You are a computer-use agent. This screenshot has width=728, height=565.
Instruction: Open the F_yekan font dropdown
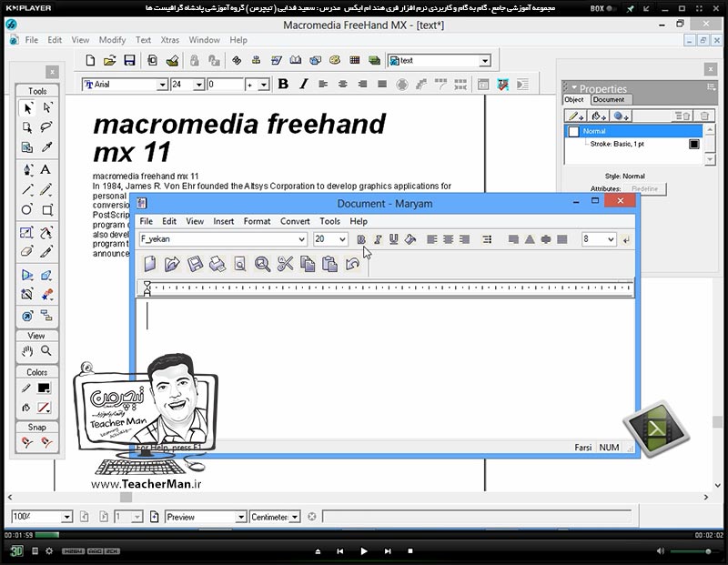pos(302,239)
